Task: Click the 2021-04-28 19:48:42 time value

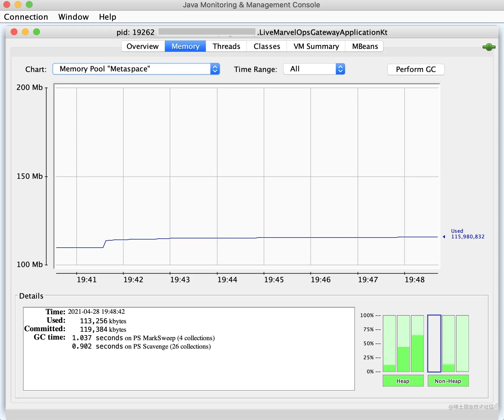Action: coord(96,311)
